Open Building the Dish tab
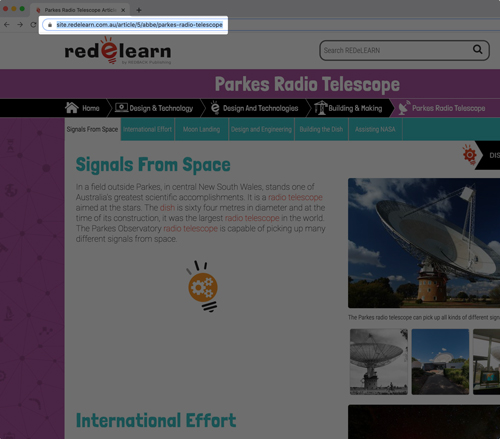 pos(321,129)
